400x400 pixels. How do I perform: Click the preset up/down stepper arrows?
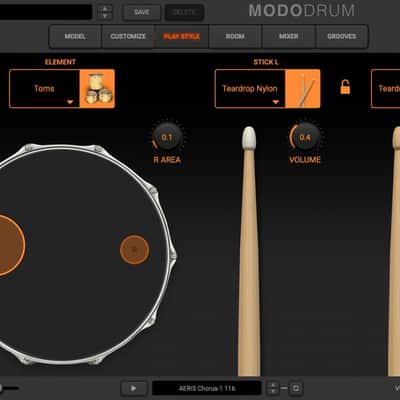(105, 12)
